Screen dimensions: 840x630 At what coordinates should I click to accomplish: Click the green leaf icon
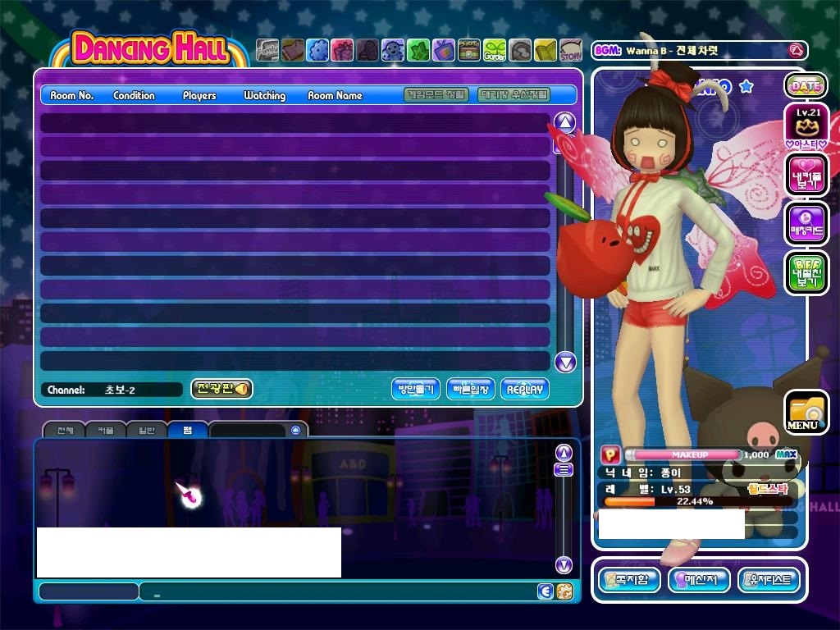(418, 50)
